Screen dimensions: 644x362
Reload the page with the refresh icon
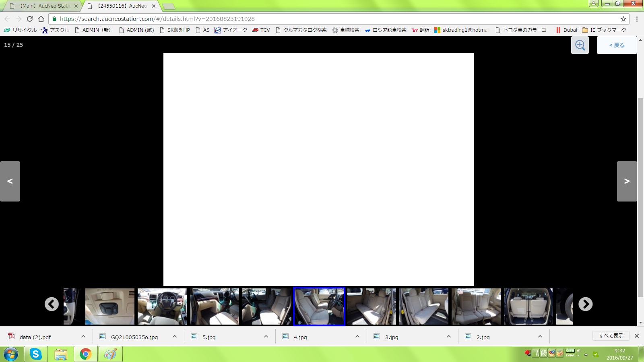pos(30,19)
